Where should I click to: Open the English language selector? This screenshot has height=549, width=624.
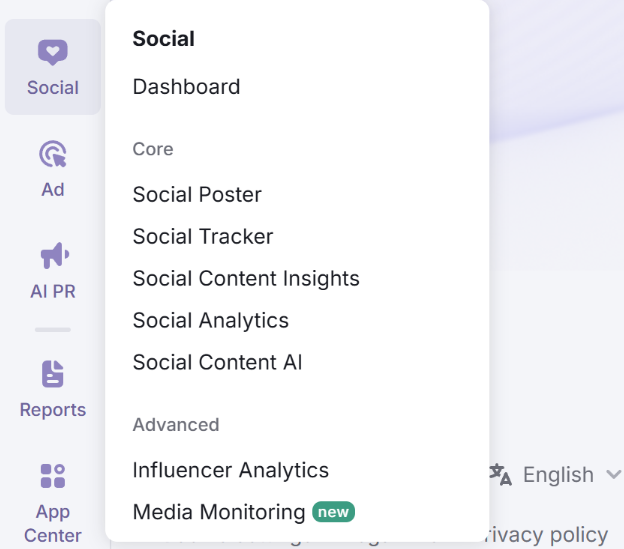pyautogui.click(x=558, y=475)
